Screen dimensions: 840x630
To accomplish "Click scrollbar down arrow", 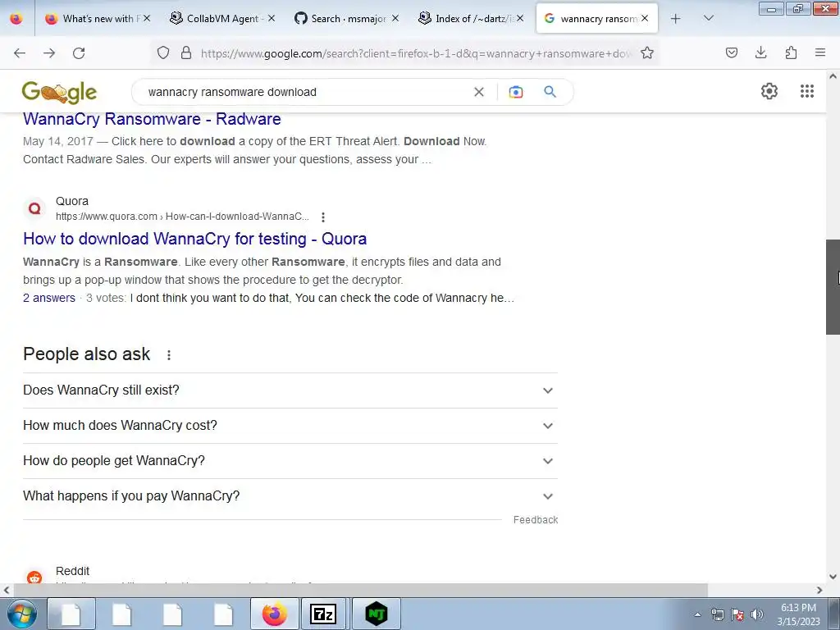I will click(x=833, y=577).
